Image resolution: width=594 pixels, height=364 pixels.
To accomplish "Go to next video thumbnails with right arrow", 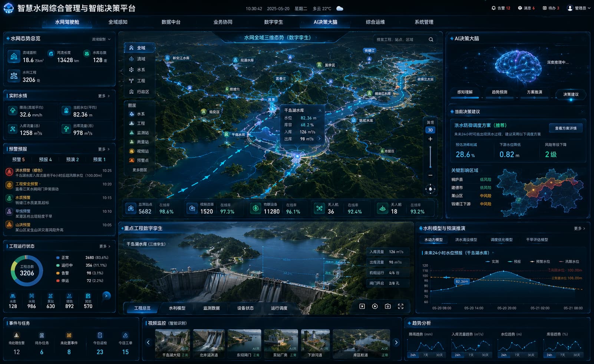I will pyautogui.click(x=396, y=343).
